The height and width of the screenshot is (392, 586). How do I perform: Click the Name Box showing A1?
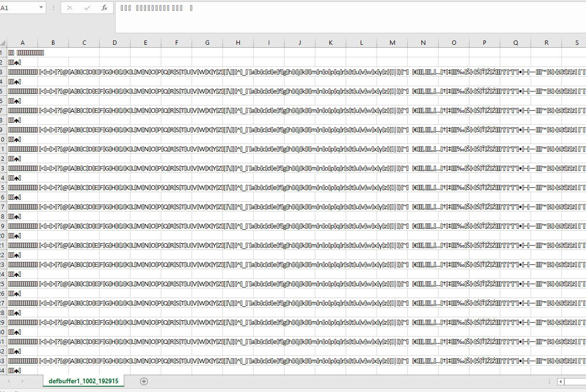click(18, 8)
